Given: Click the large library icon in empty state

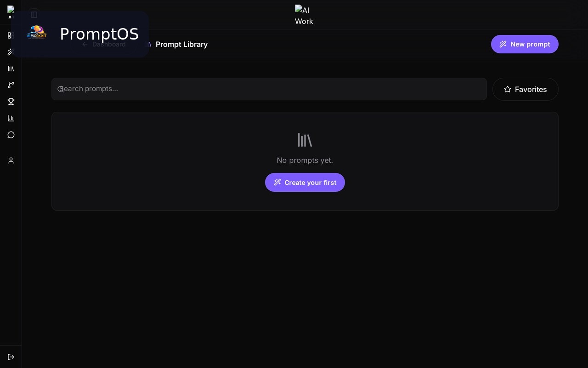Looking at the screenshot, I should click(x=305, y=140).
